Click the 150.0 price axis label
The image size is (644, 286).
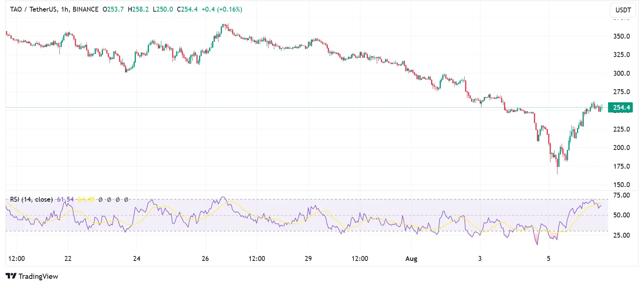tap(621, 185)
